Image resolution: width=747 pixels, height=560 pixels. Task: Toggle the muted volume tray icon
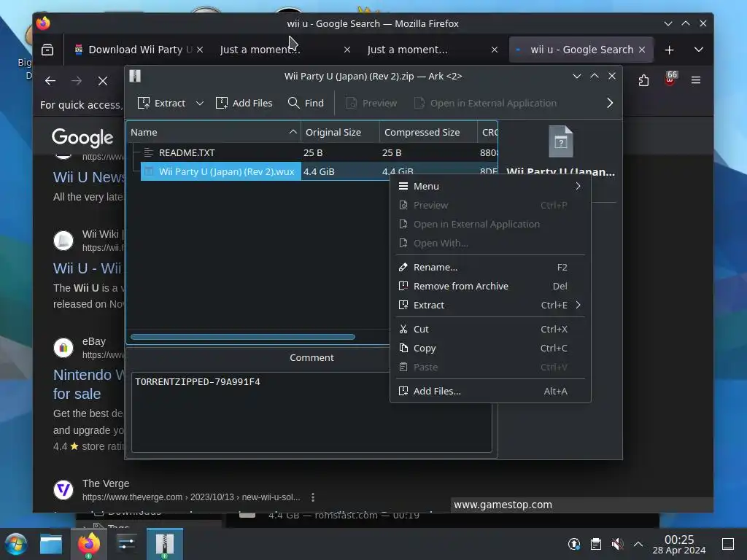(617, 544)
